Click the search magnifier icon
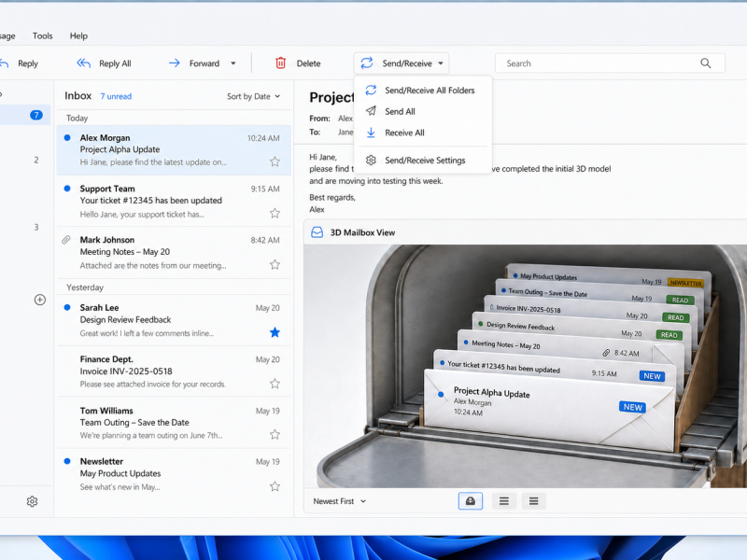 [706, 63]
